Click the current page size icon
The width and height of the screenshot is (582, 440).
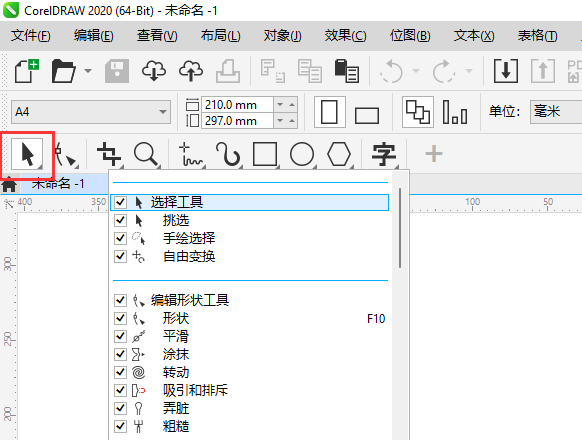click(455, 112)
